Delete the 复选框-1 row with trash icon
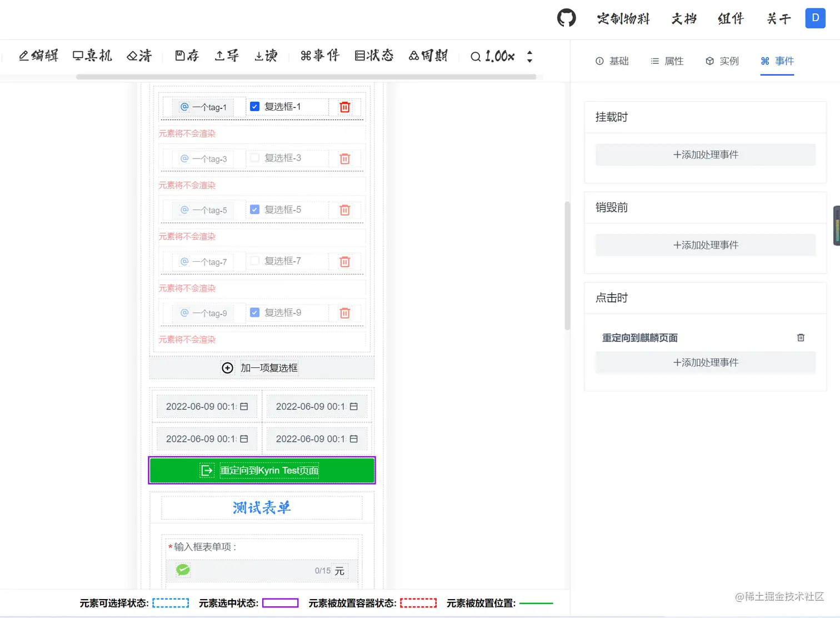Screen dimensions: 840x618 pos(345,107)
